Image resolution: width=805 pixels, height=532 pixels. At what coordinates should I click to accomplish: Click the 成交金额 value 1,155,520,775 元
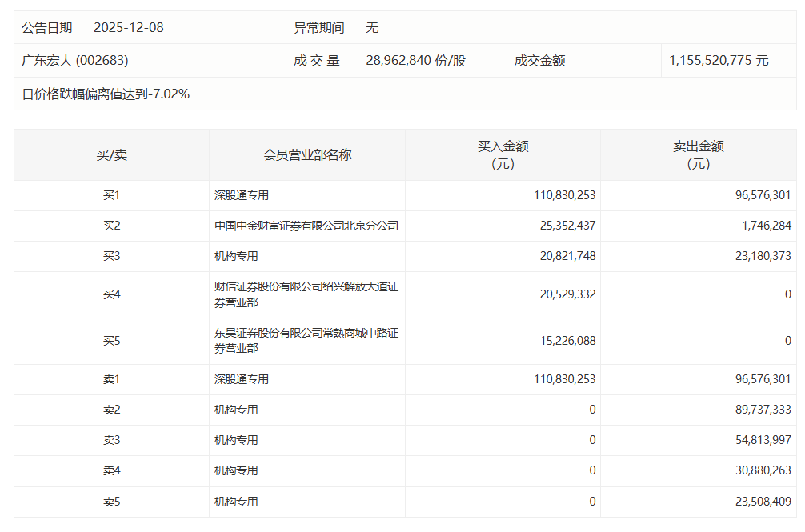tap(719, 61)
